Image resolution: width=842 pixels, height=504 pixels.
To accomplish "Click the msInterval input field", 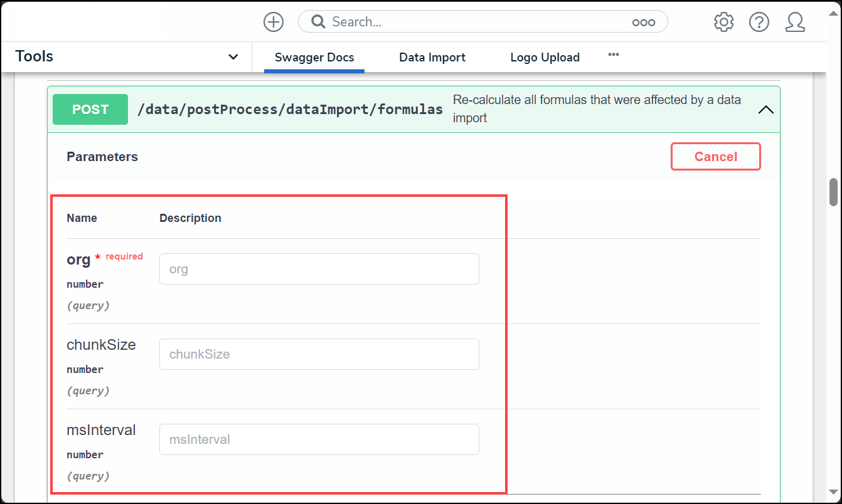I will 319,439.
